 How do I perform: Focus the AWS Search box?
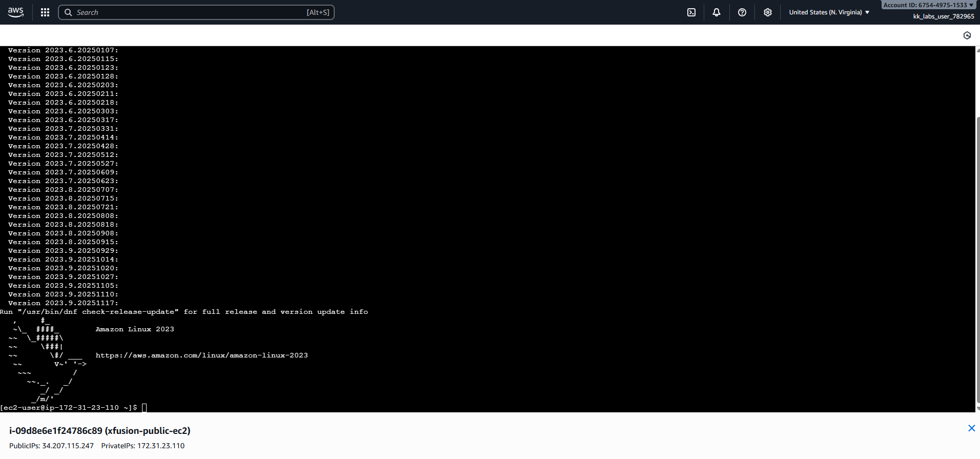pos(196,12)
